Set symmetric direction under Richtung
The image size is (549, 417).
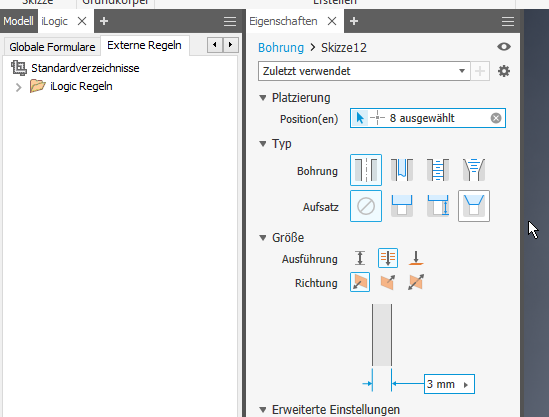[416, 282]
